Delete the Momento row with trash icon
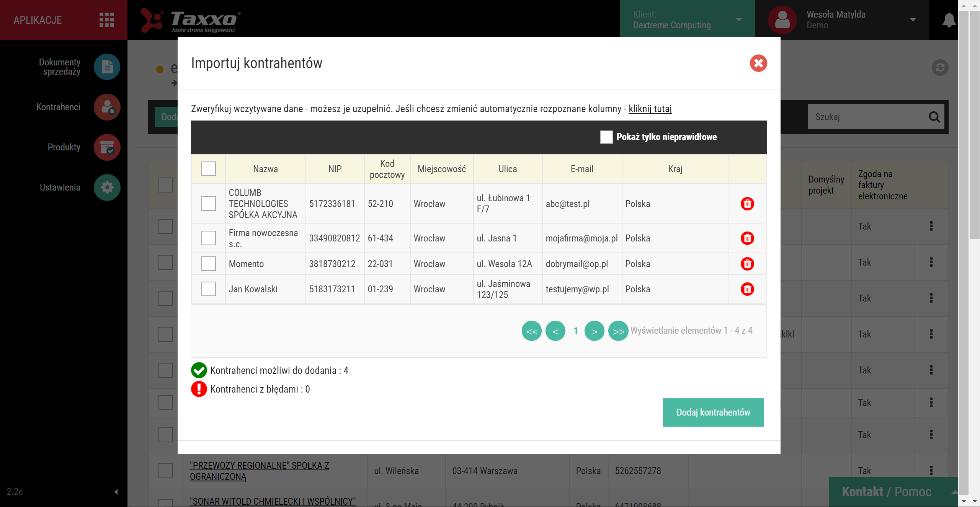This screenshot has height=507, width=980. click(x=747, y=264)
